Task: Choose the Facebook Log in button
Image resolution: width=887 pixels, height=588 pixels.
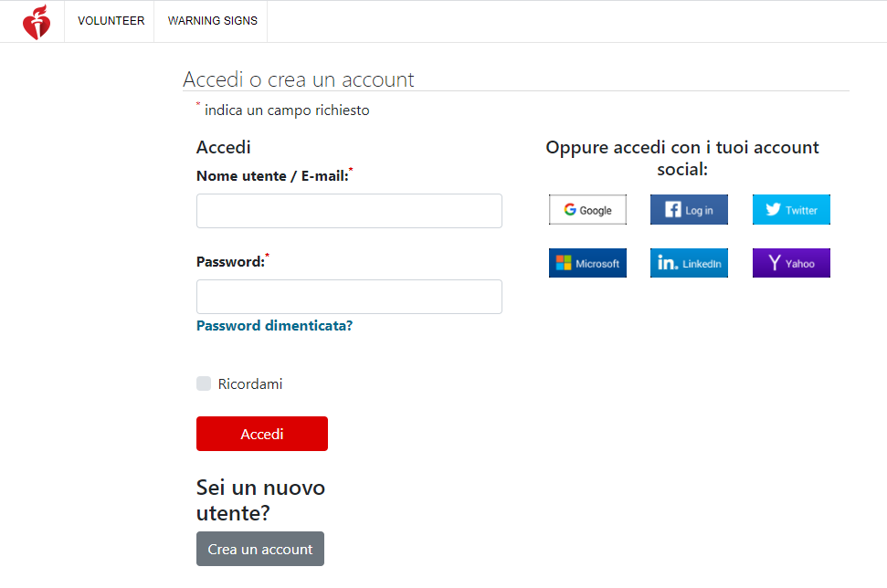Action: [x=689, y=210]
